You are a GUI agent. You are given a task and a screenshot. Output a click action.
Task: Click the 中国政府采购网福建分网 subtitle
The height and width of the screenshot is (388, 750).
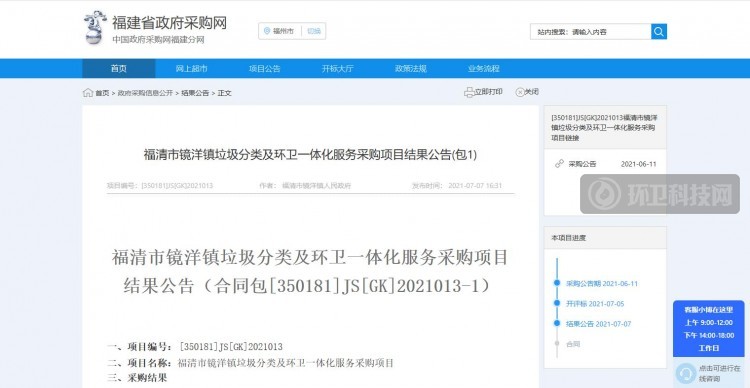(x=158, y=40)
